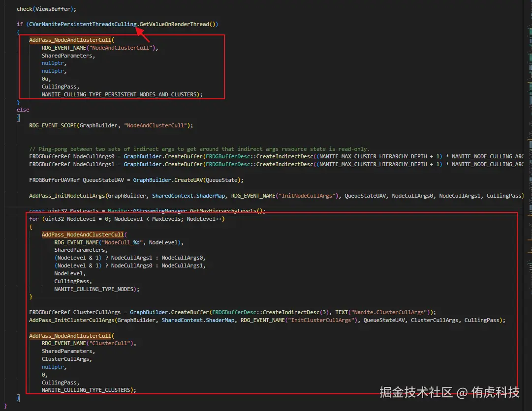Screen dimensions: 532x411
Task: Click the QueueStateUAV declaration name
Action: pyautogui.click(x=103, y=180)
